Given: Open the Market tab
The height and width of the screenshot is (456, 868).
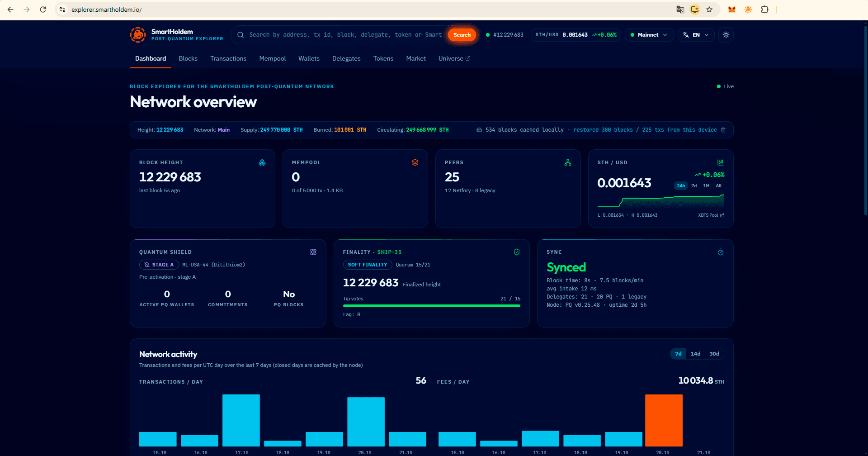Looking at the screenshot, I should (x=416, y=59).
